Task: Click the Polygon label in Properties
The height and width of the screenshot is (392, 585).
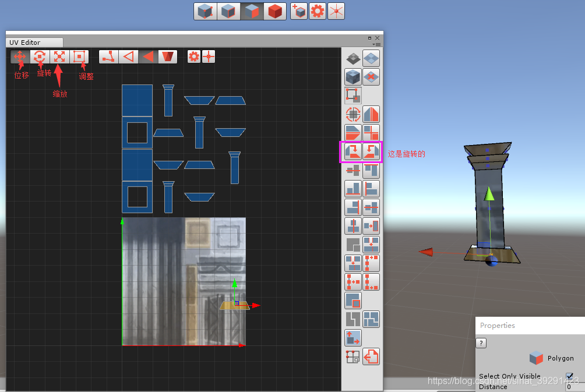Action: point(561,358)
